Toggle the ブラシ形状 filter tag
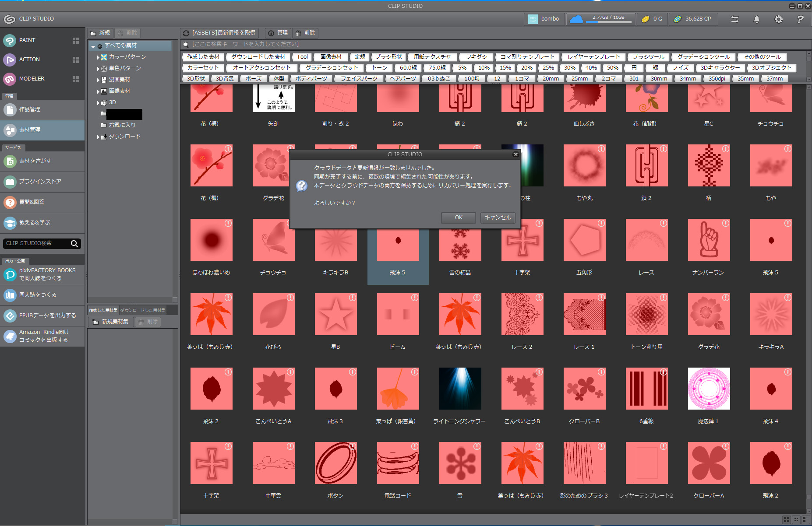This screenshot has width=812, height=526. [x=388, y=57]
